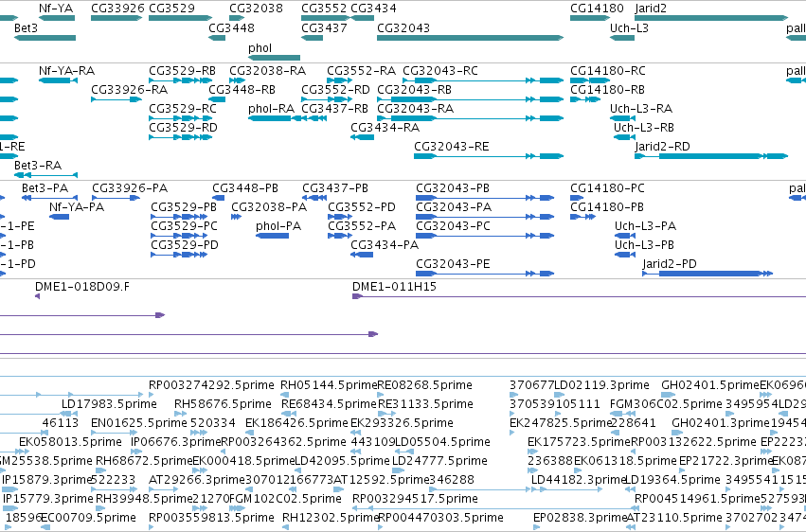The image size is (806, 532).
Task: Select the CG32043-PB protein label
Action: coord(453,188)
